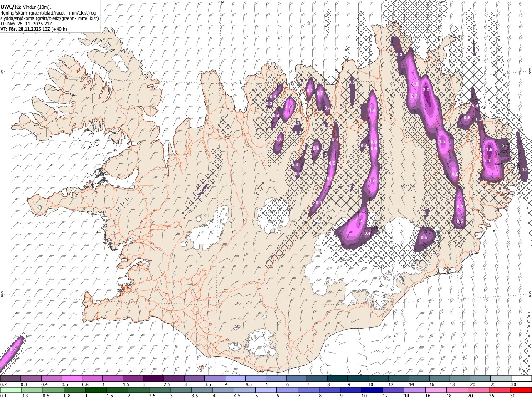Image resolution: width=532 pixels, height=399 pixels.
Task: Click the 'VT: Fös. 28.11.2025 13Z (+40 h)' line
Action: [x=34, y=29]
